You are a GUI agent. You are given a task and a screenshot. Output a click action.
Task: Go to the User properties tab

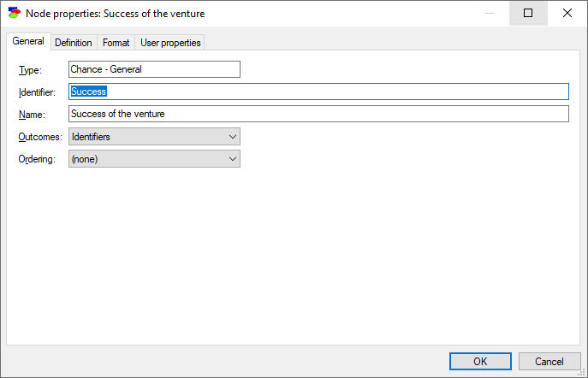pos(170,43)
